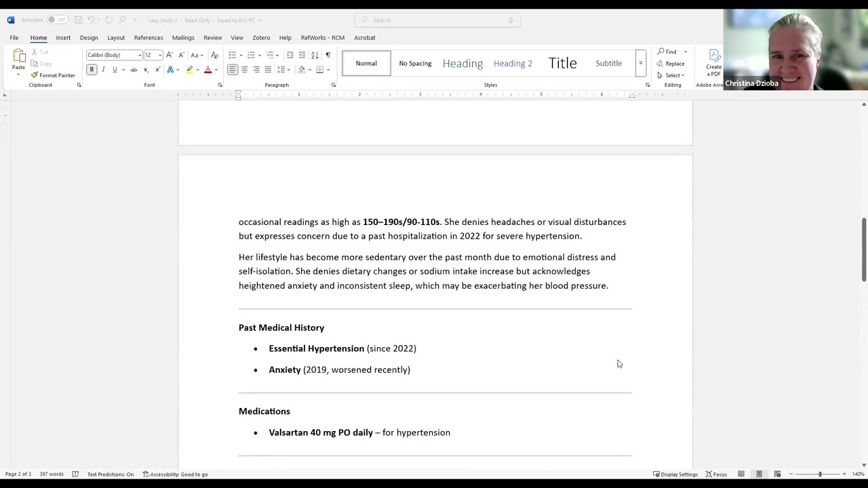The width and height of the screenshot is (868, 488).
Task: Center the paragraph text
Action: (244, 70)
